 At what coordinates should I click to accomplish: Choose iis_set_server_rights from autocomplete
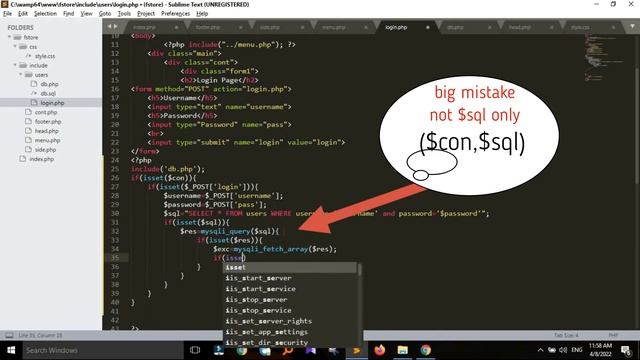(290, 321)
